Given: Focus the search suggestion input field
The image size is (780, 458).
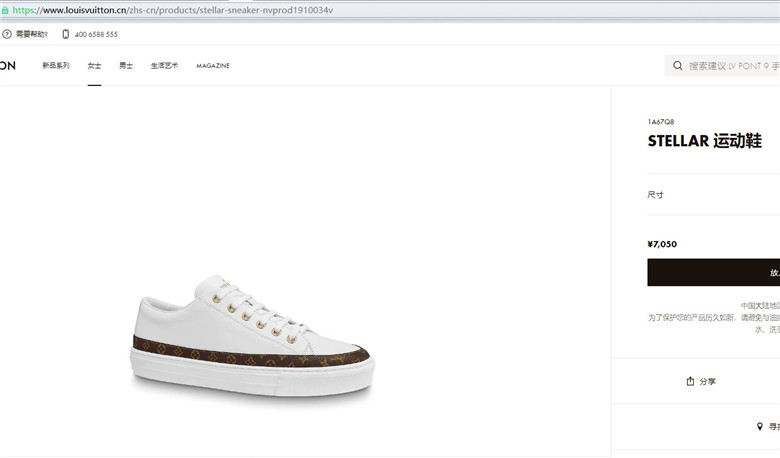Looking at the screenshot, I should [x=722, y=66].
